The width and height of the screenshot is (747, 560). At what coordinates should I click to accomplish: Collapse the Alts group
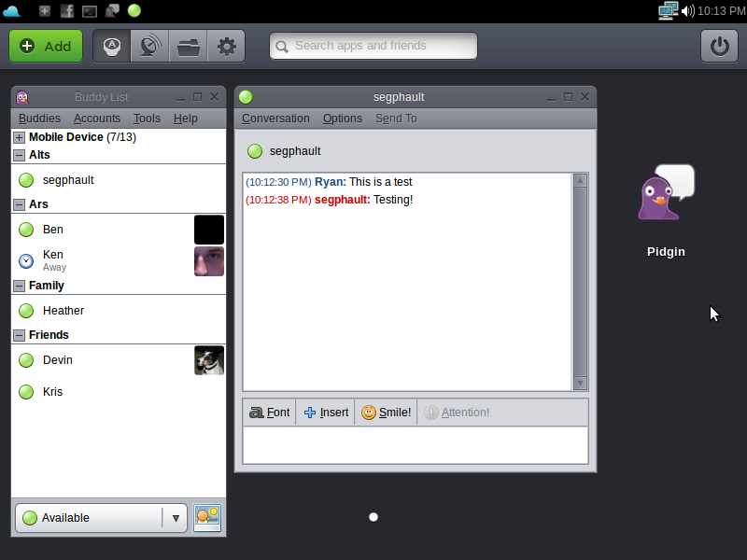pyautogui.click(x=19, y=155)
